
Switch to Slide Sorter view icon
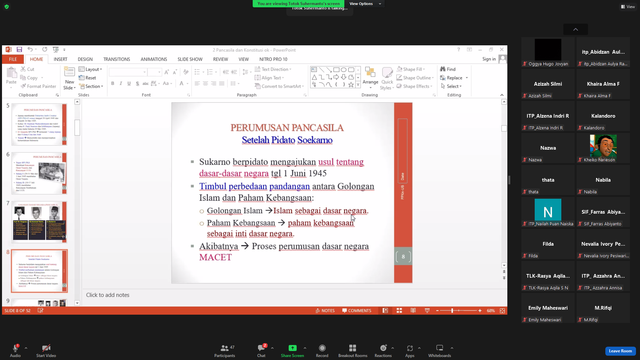click(x=399, y=311)
